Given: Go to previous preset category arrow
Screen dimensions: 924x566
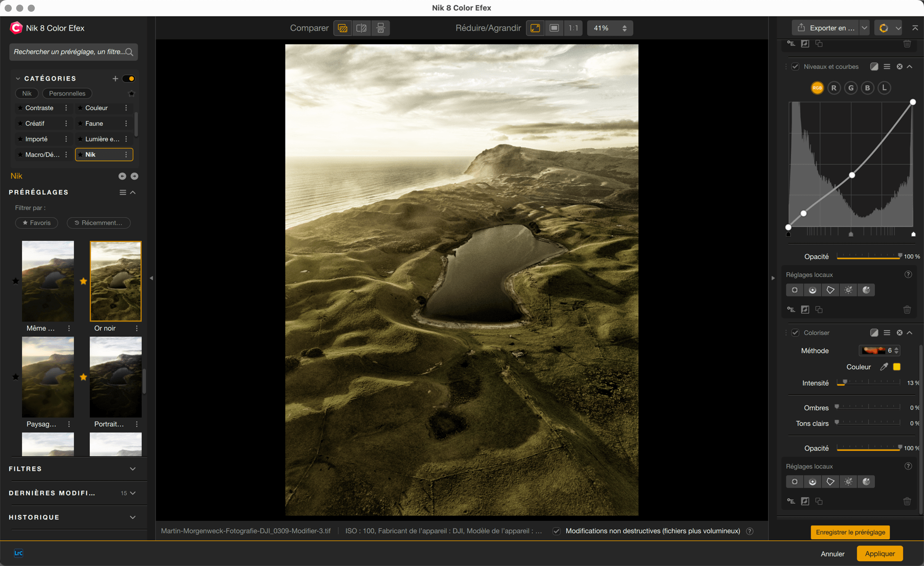Looking at the screenshot, I should pyautogui.click(x=122, y=176).
